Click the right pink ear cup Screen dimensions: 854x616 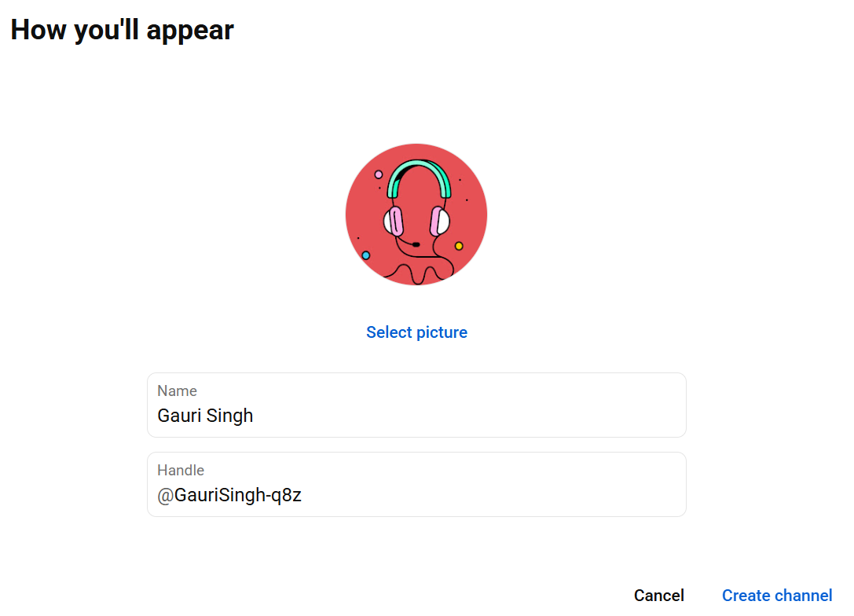pyautogui.click(x=438, y=221)
